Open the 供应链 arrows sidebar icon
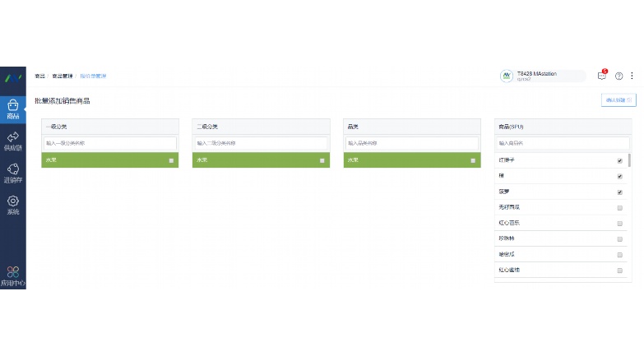This screenshot has height=356, width=644. click(12, 141)
